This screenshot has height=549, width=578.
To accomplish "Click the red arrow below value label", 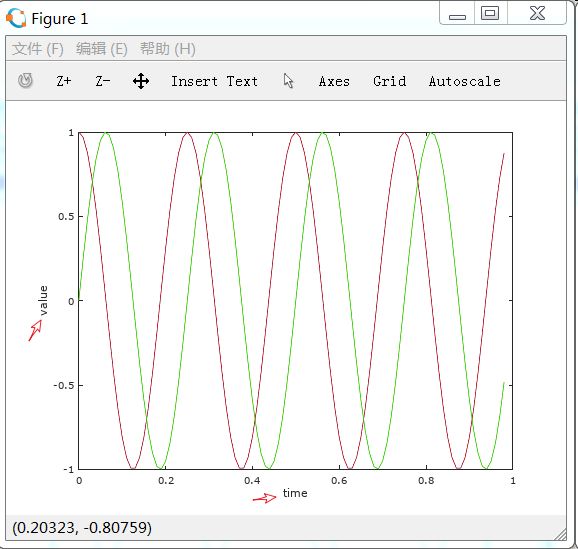I will tap(35, 330).
